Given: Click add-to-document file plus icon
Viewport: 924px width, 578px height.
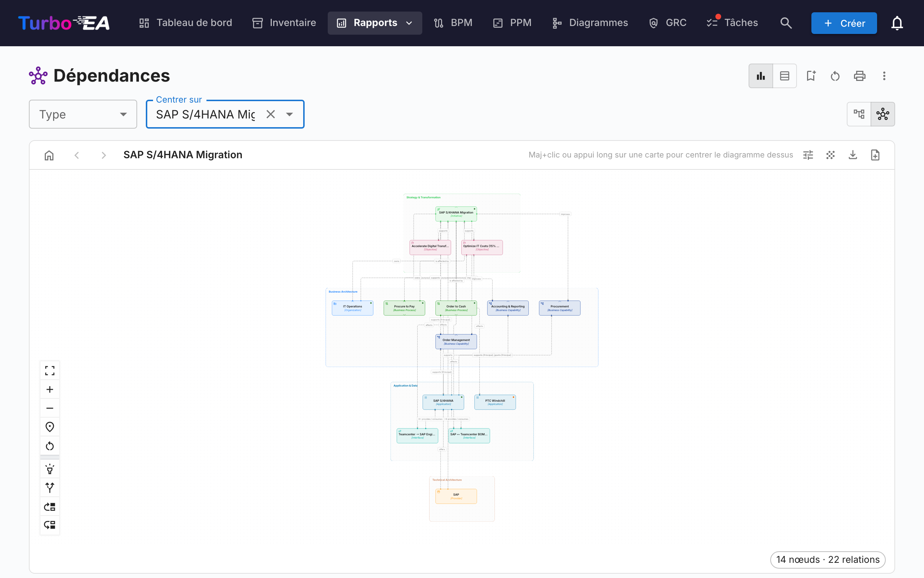Looking at the screenshot, I should [x=875, y=155].
